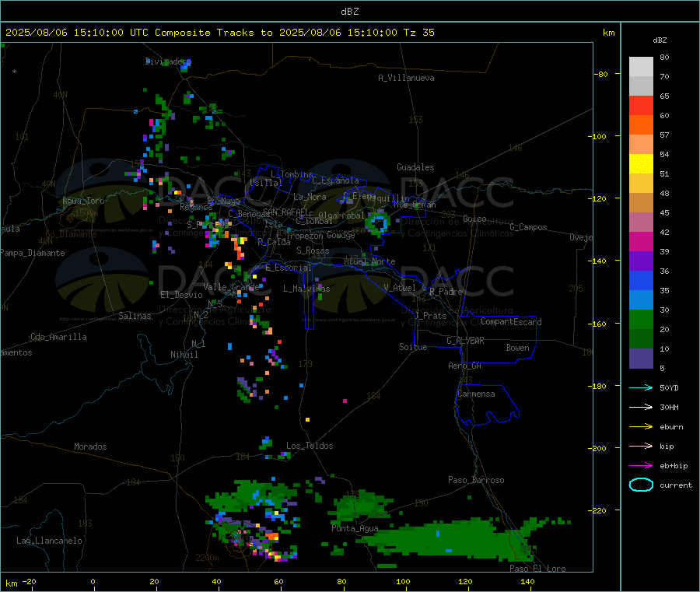Click the 'Atuel_Norte' map label
This screenshot has width=700, height=592.
pos(369,261)
